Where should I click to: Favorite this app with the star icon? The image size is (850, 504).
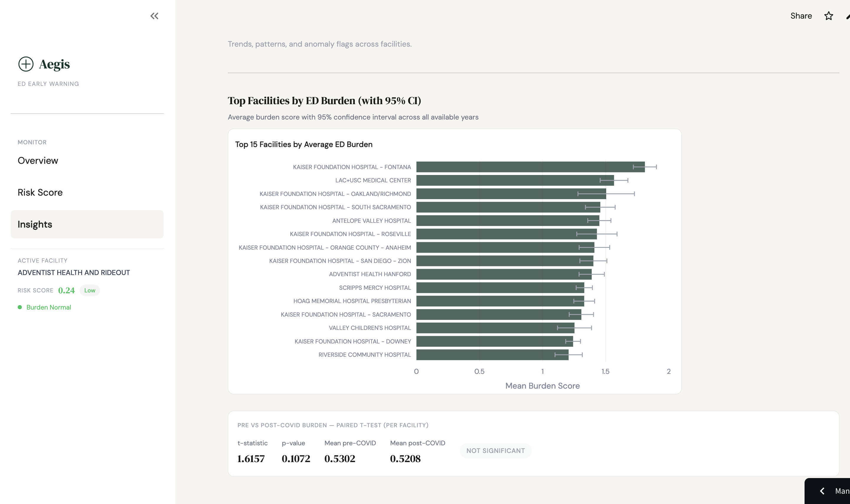coord(829,16)
